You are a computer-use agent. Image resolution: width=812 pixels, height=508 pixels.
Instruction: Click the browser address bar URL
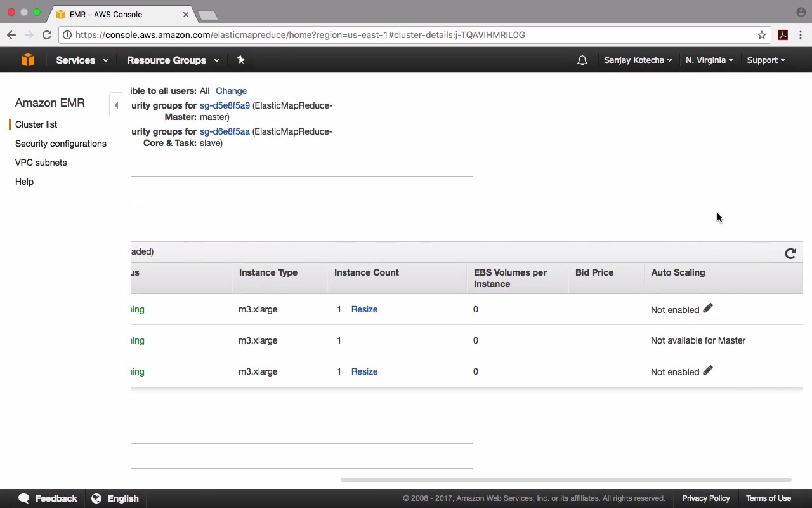tap(300, 35)
